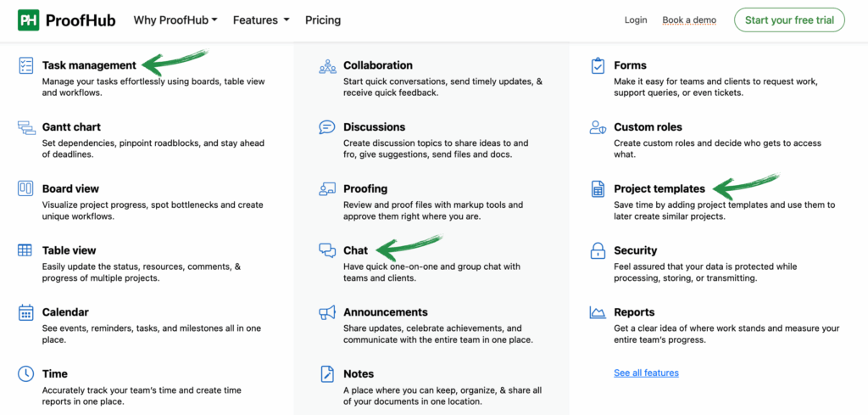
Task: Click the Discussions speech bubble icon
Action: tap(327, 127)
